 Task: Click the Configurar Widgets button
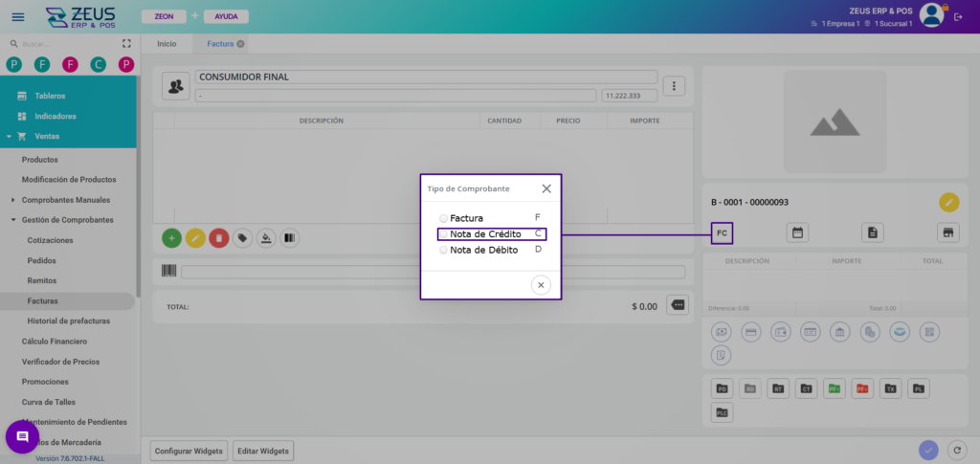(x=189, y=451)
